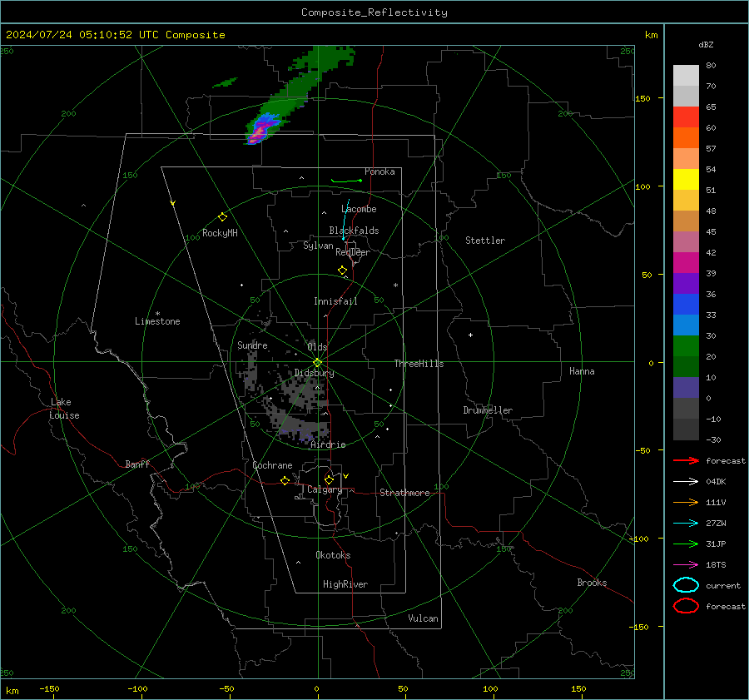Screen dimensions: 749x700
Task: Click the blue 33-36 dBZ swatch
Action: [x=686, y=305]
